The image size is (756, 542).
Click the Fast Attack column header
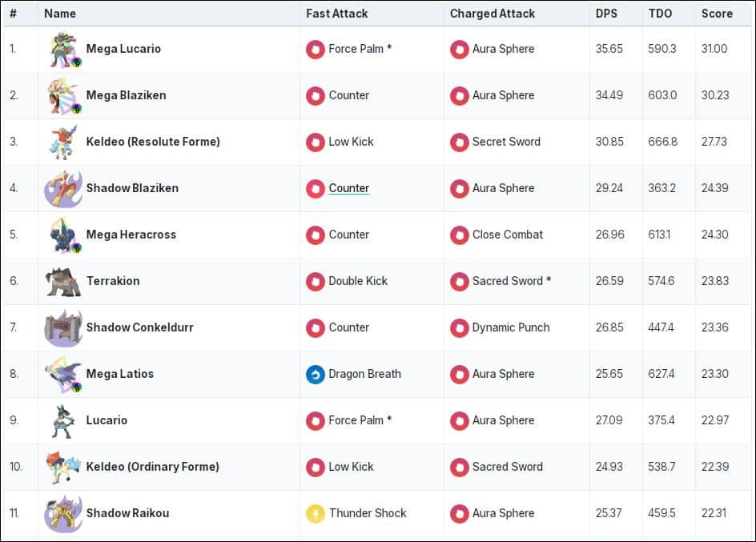[x=337, y=14]
